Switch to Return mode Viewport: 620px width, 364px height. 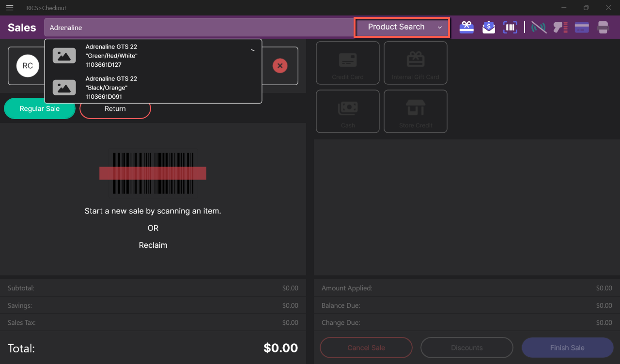(115, 109)
